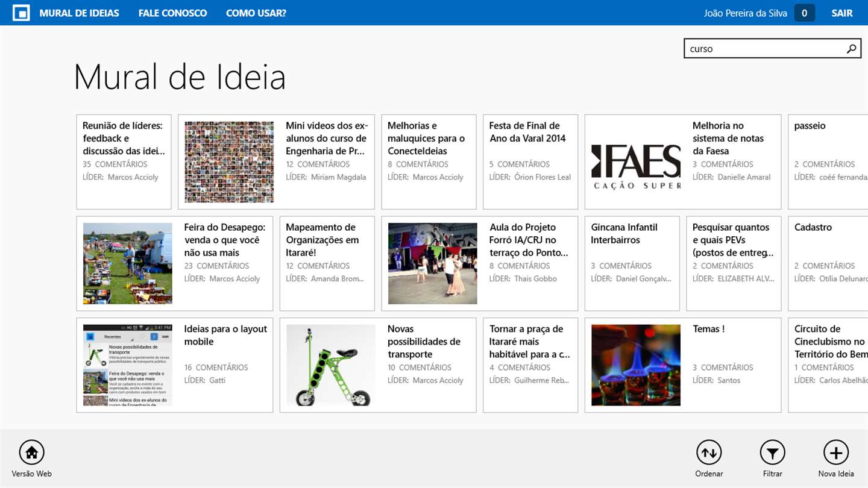Click the FAESA logo thumbnail
Viewport: 868px width, 488px height.
point(636,162)
